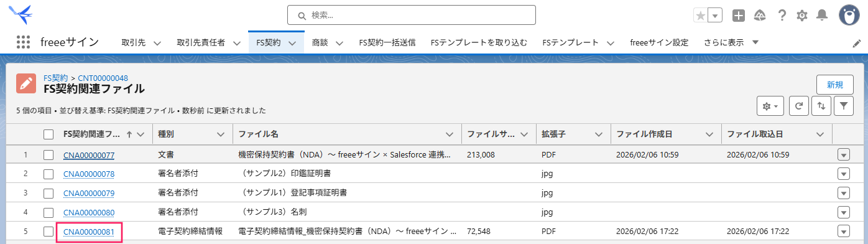
Task: Click the favorites star icon
Action: click(701, 16)
